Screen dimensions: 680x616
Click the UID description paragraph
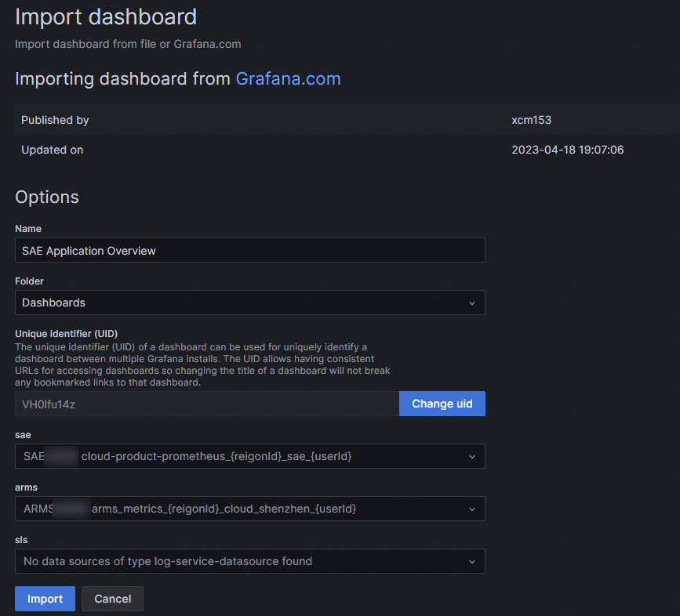click(202, 364)
